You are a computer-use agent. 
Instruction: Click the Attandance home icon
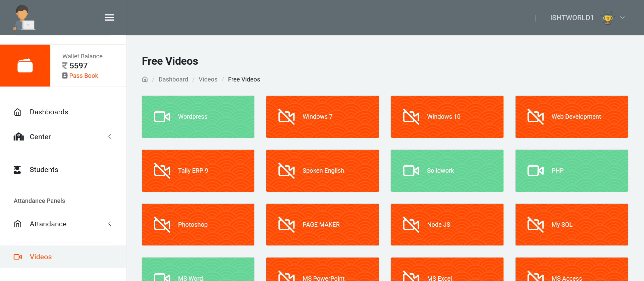coord(18,224)
